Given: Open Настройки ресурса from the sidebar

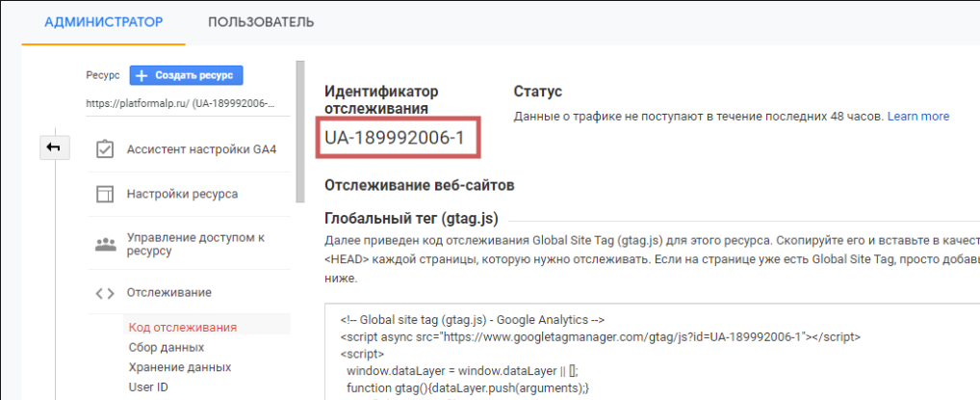Looking at the screenshot, I should tap(182, 194).
